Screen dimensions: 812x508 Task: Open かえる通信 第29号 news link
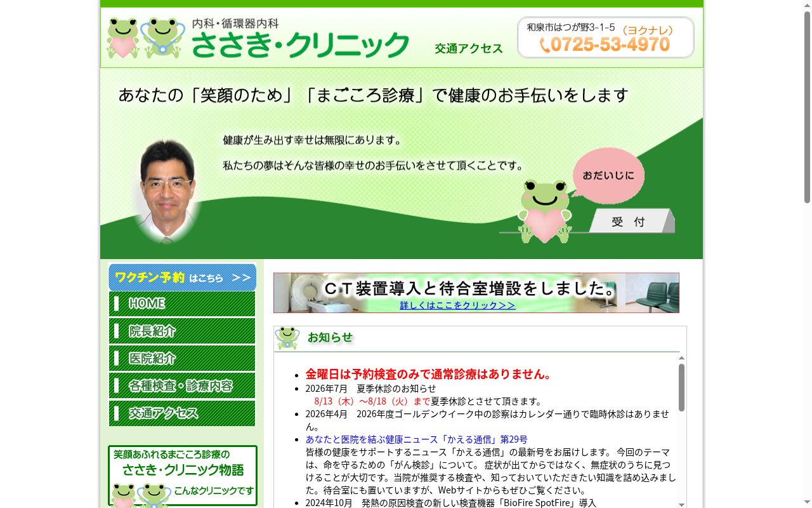coord(416,439)
